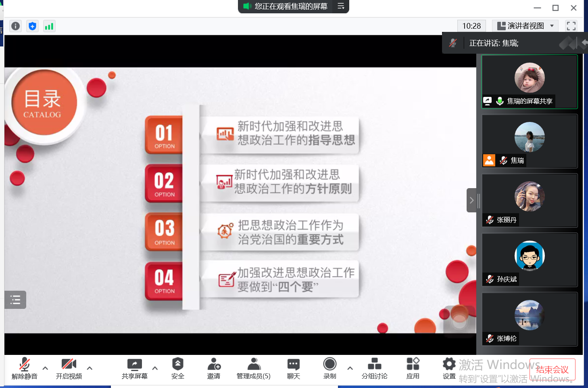
Task: Click the blue security shield icon
Action: [x=32, y=26]
